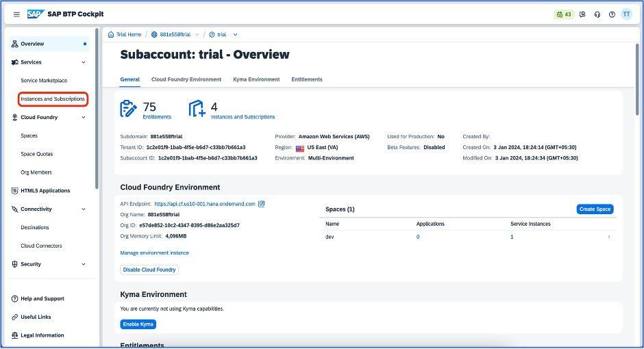Select the Org ID value e57de852-10c2-4347-8395-d86e2aa325d7
Viewport: 644px width, 349px height.
tap(189, 225)
